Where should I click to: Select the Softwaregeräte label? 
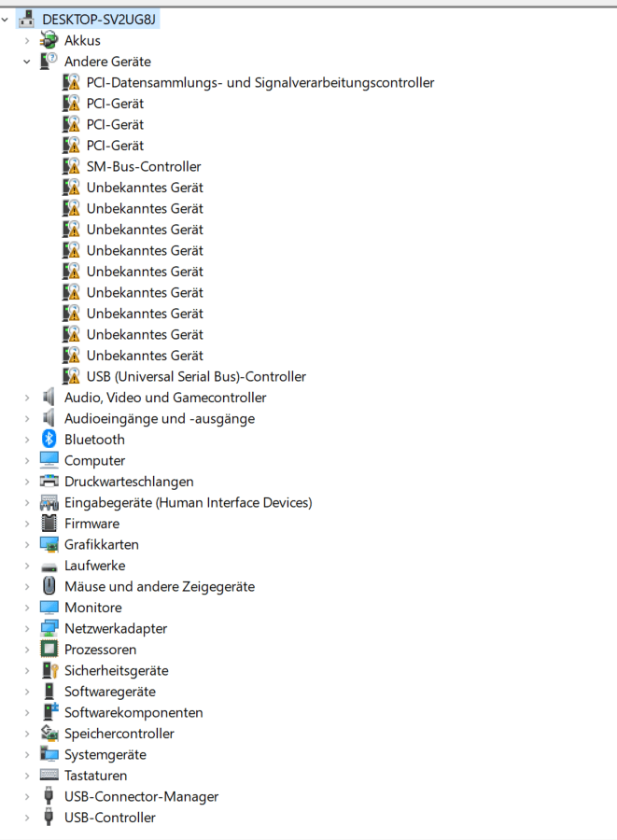tap(110, 692)
